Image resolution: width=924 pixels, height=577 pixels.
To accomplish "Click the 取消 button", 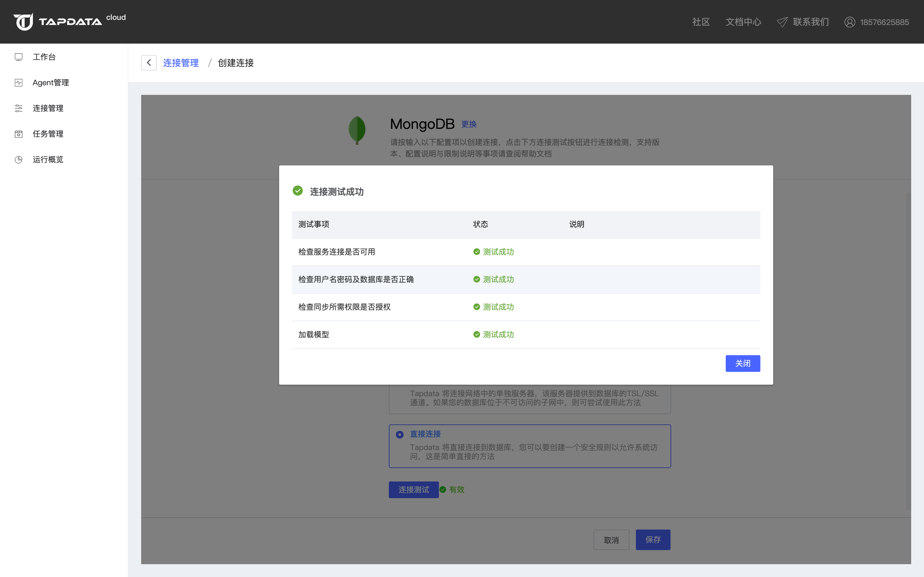I will pyautogui.click(x=611, y=539).
